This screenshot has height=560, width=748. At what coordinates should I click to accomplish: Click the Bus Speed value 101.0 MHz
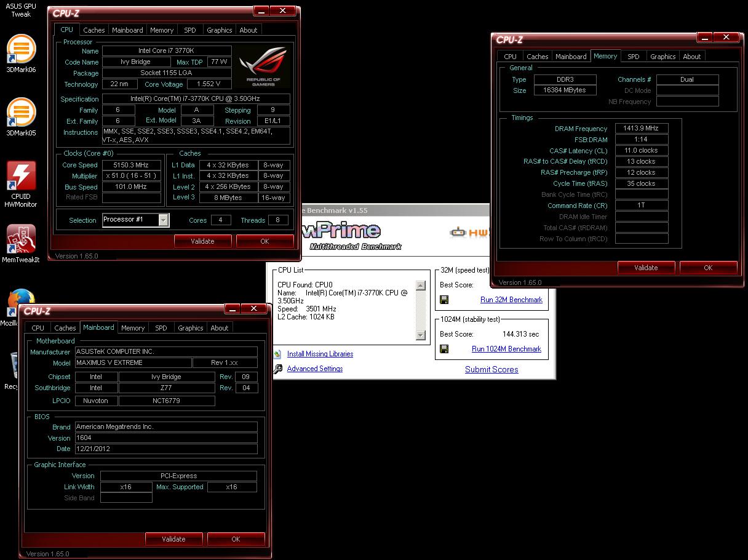point(132,186)
